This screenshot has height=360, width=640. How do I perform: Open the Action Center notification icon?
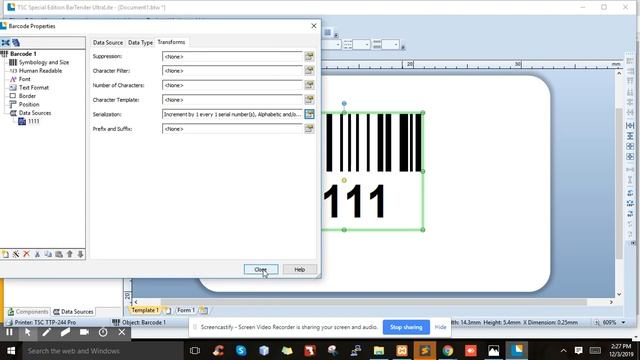578,351
